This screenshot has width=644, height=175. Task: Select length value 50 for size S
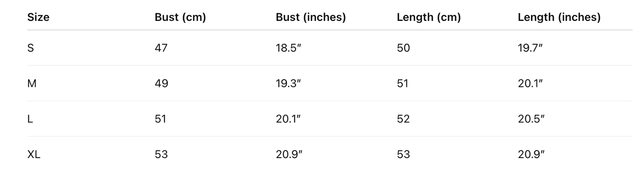(x=403, y=48)
